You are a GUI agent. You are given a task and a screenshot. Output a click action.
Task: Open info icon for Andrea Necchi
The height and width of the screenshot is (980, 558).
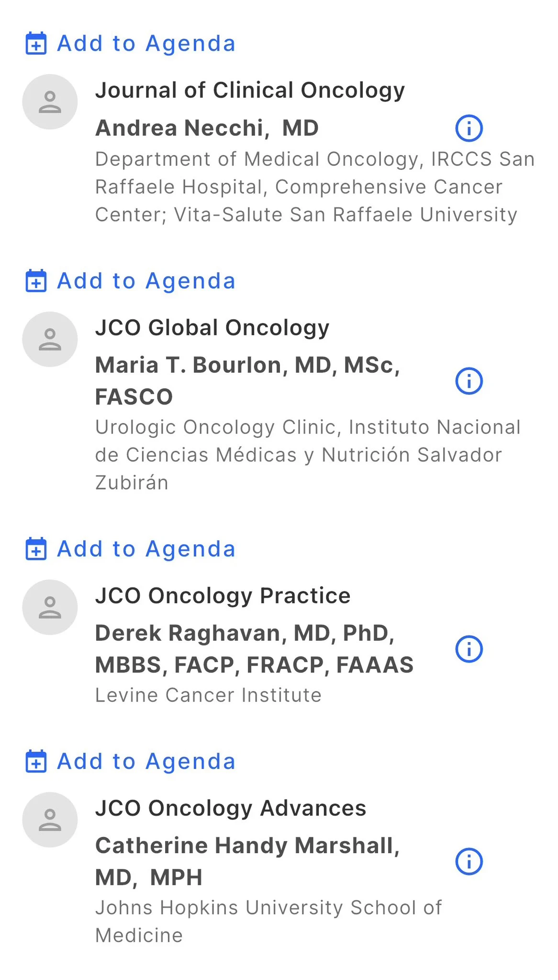coord(469,128)
